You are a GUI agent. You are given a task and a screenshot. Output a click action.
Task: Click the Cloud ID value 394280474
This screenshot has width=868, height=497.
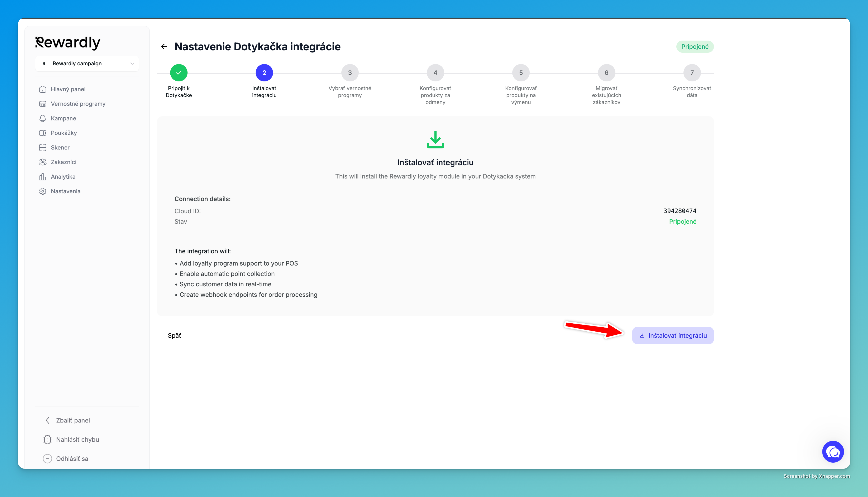680,211
